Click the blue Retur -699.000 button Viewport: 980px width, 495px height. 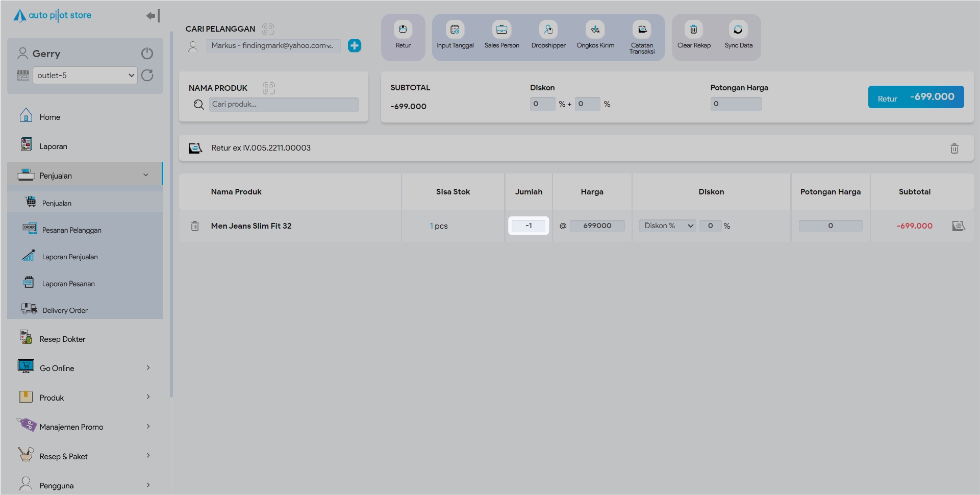coord(915,97)
